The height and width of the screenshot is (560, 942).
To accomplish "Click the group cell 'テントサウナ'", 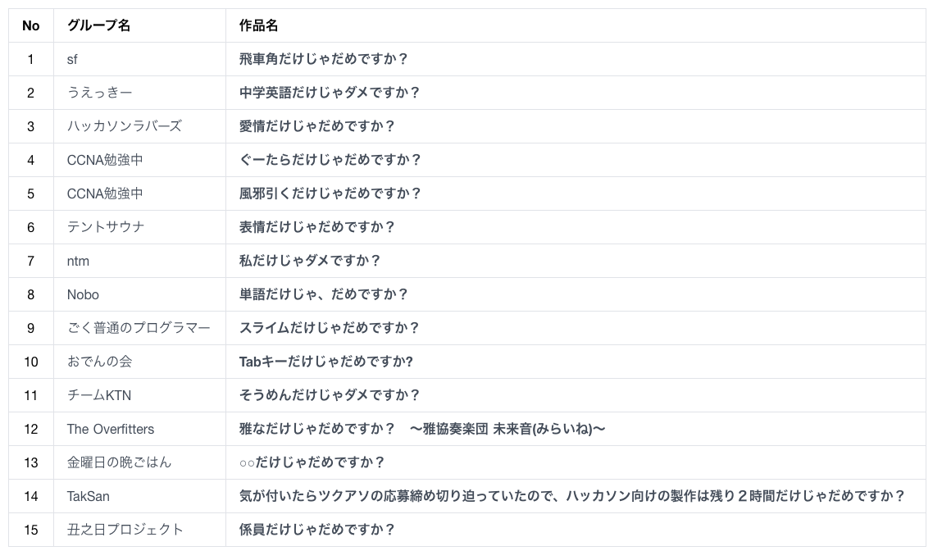I will tap(106, 227).
